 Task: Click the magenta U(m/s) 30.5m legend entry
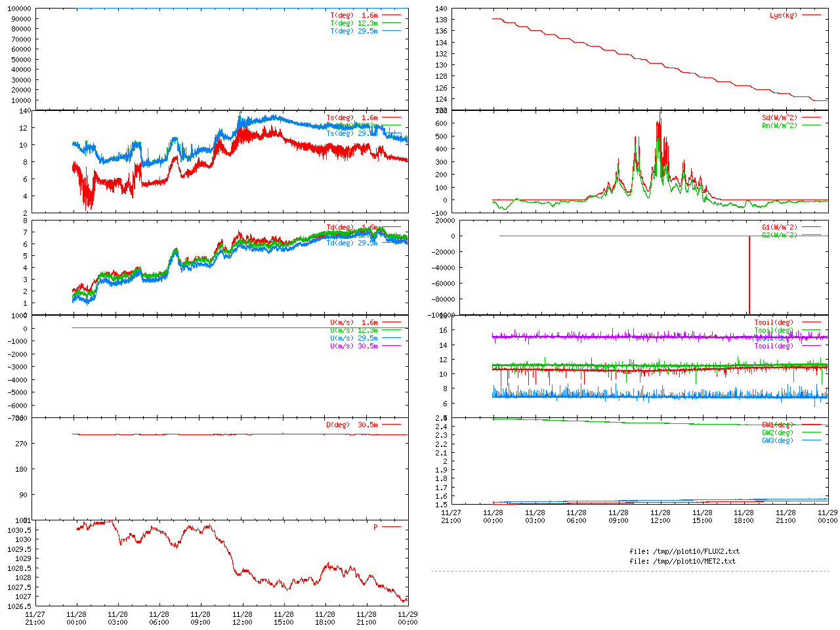(x=354, y=346)
